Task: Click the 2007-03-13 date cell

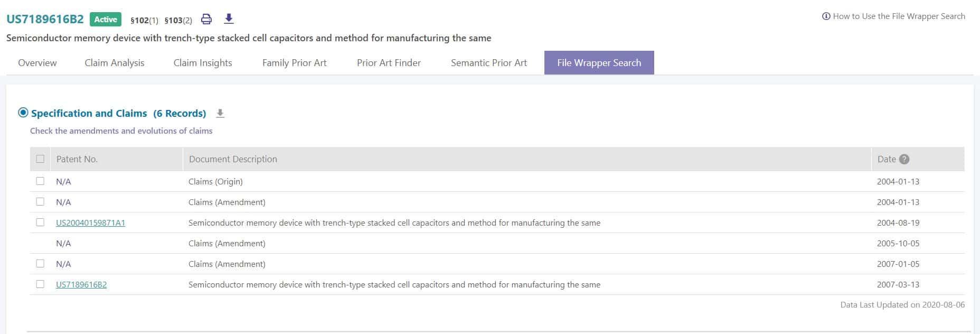Action: point(898,285)
